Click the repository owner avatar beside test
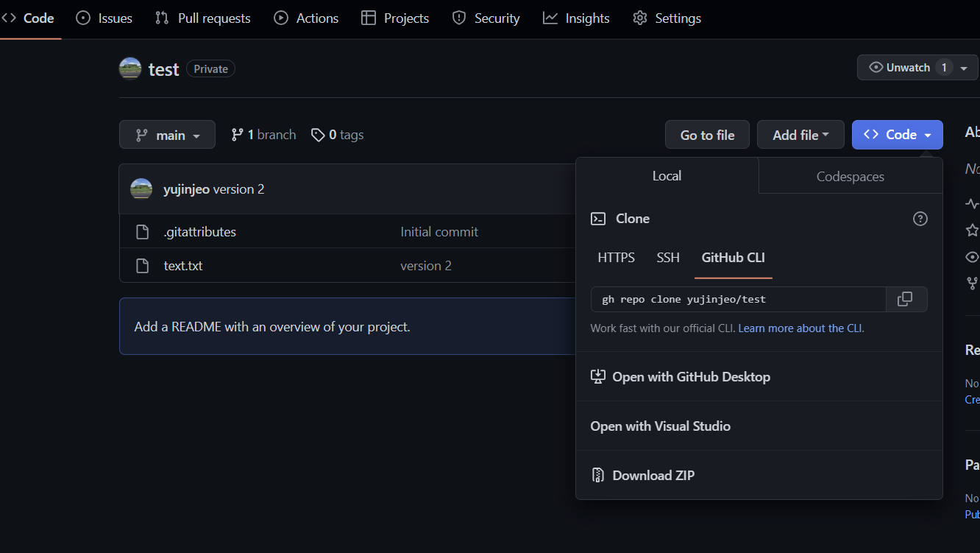980x553 pixels. point(130,69)
